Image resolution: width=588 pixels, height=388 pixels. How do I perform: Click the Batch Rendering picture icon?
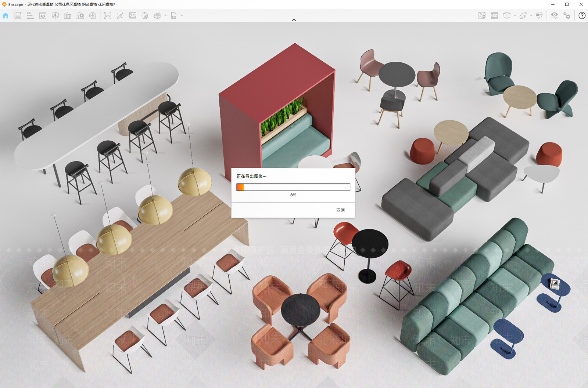(133, 15)
